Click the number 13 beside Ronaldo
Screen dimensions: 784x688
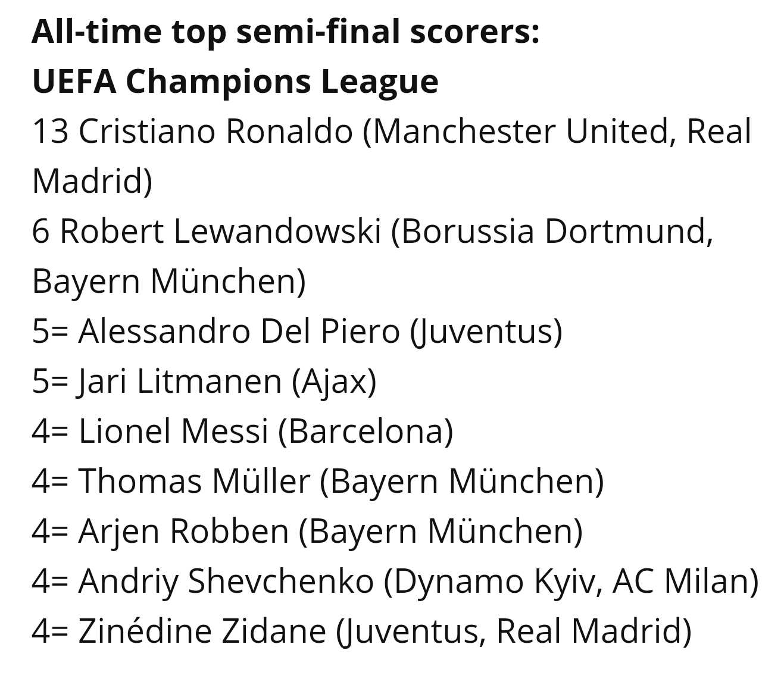(50, 132)
